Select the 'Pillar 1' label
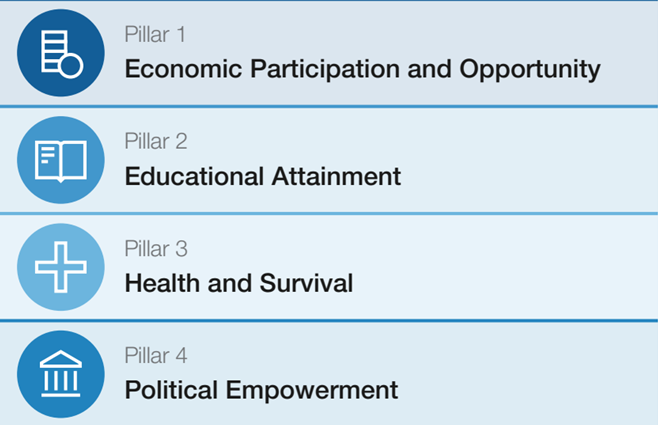Image resolution: width=658 pixels, height=425 pixels. click(155, 34)
